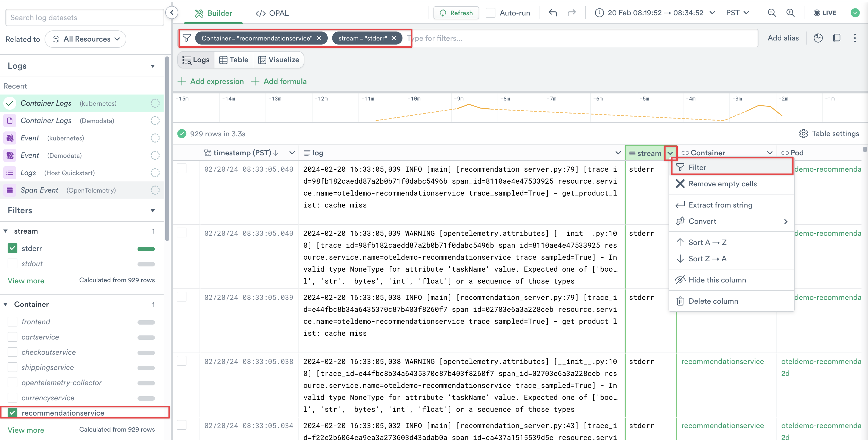Screen dimensions: 868x440
Task: Check the cartservice container filter
Action: coord(13,337)
